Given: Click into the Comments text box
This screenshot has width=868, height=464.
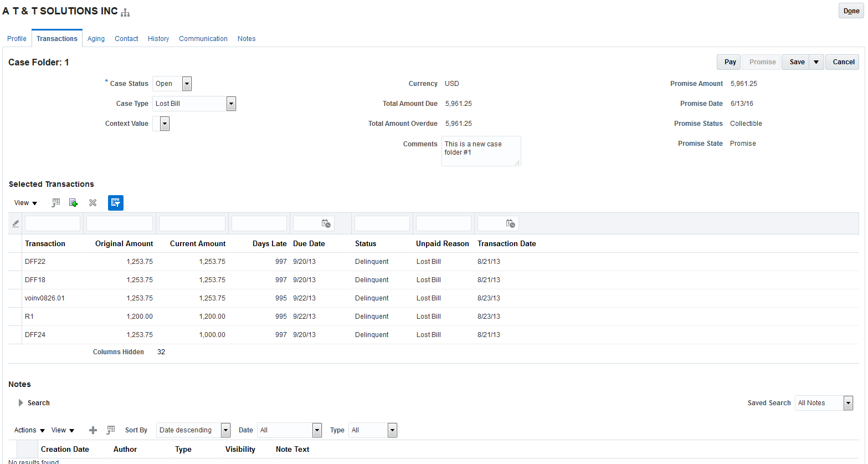Looking at the screenshot, I should coord(481,151).
